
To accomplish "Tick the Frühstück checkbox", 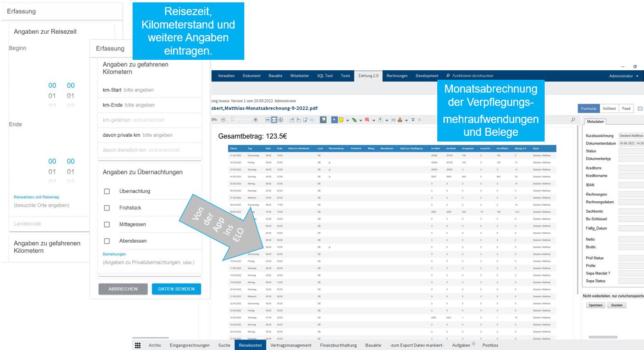I will [107, 208].
